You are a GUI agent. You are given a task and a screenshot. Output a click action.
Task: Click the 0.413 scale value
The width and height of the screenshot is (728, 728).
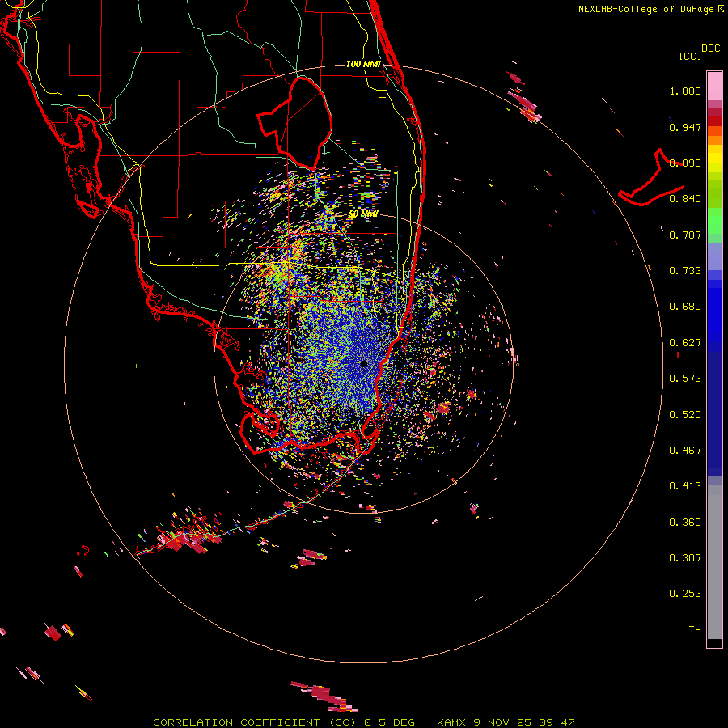tap(685, 486)
